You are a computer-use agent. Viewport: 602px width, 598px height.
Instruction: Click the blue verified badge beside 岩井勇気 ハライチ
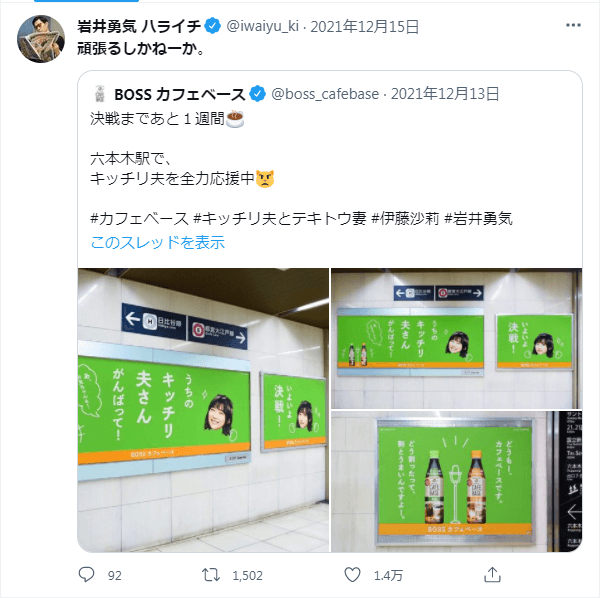(212, 26)
